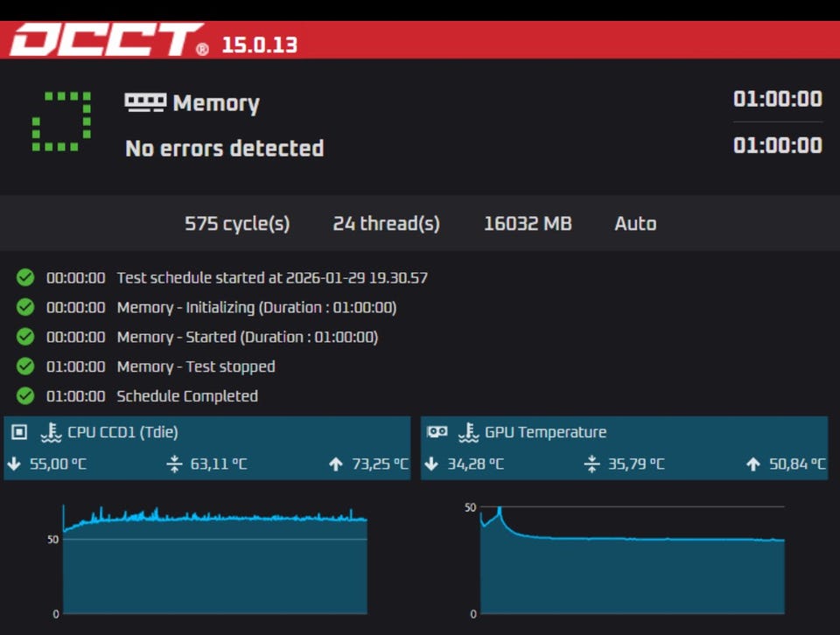Click the CPU chip icon beside CPU CCD1
This screenshot has height=635, width=840.
point(20,432)
